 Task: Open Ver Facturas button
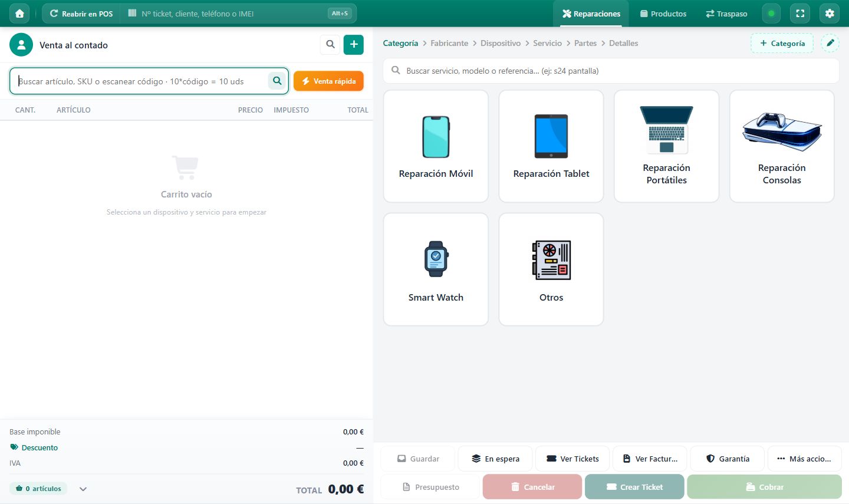click(x=650, y=459)
